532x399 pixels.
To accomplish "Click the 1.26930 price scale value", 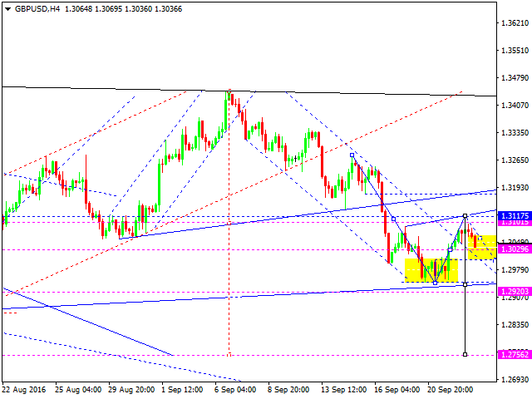I will tap(515, 380).
